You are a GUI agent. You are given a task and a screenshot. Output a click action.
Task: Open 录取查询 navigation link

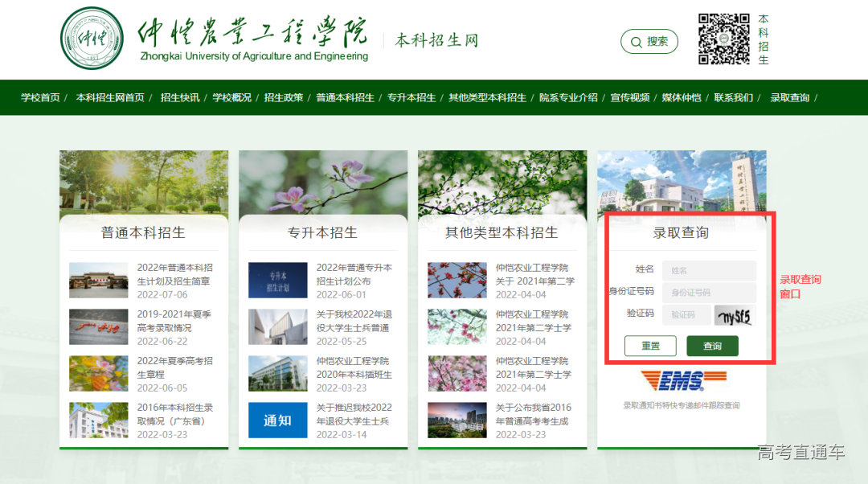[x=789, y=97]
